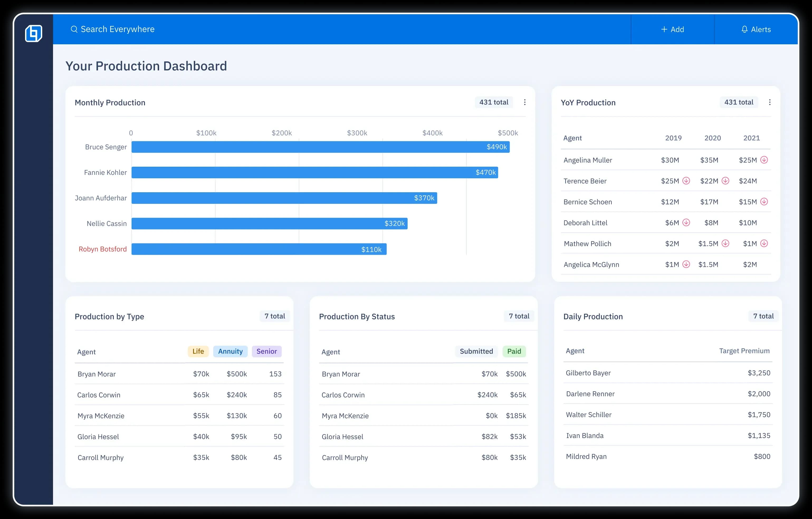Click the decline arrow beside Bernice Schoen's $15M
Viewport: 812px width, 519px height.
(x=765, y=201)
